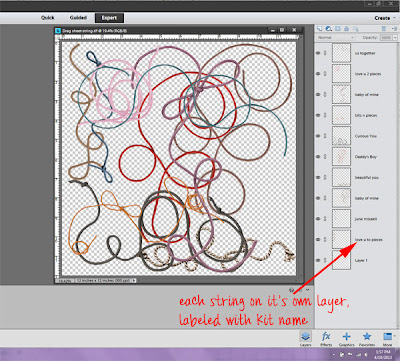Select the 'Daddy's Boy' layer thumbnail
Image resolution: width=400 pixels, height=361 pixels.
341,157
